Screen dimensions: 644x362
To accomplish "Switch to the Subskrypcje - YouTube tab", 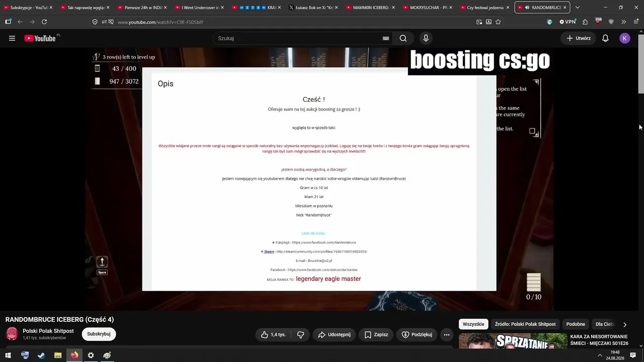I will (28, 8).
